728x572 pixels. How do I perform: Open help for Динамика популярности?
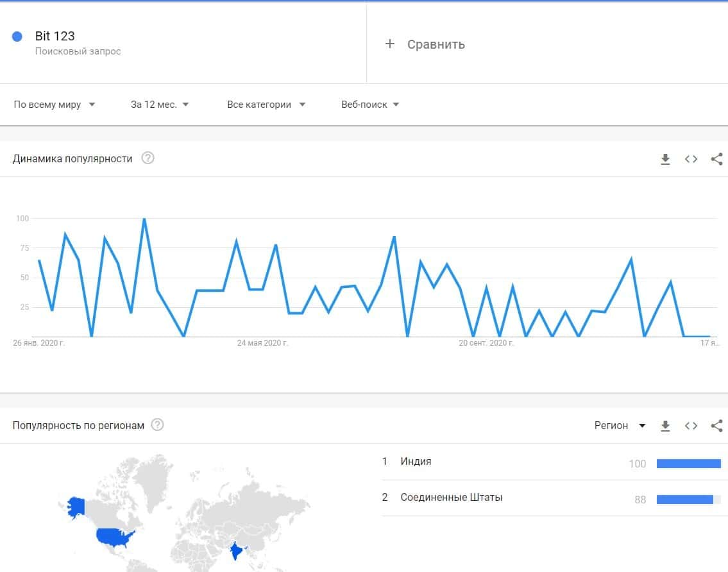click(x=148, y=158)
